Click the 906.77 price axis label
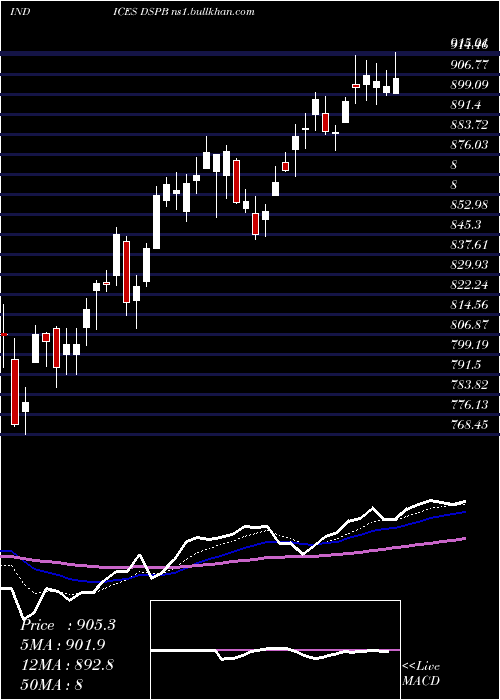This screenshot has width=500, height=700. pyautogui.click(x=469, y=65)
